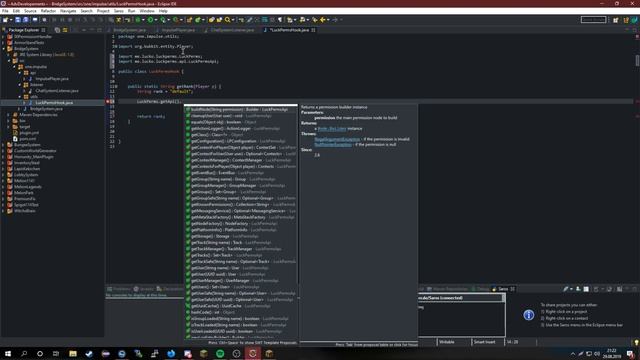Open the Search toolbar dropdown arrow

[233, 20]
